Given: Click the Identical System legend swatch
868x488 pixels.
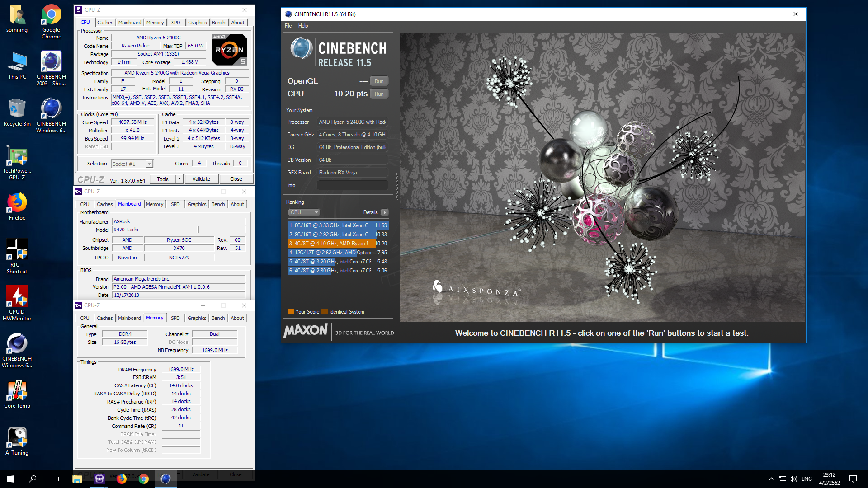Looking at the screenshot, I should pos(325,312).
